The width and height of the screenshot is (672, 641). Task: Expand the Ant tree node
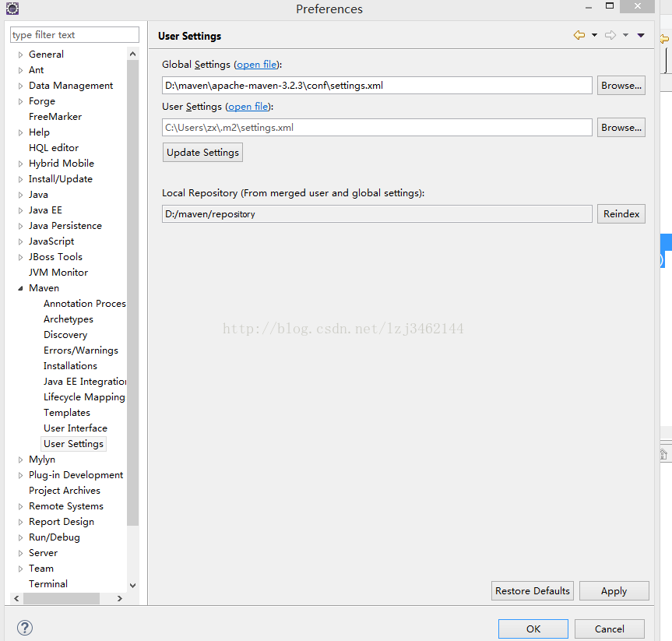click(x=20, y=70)
